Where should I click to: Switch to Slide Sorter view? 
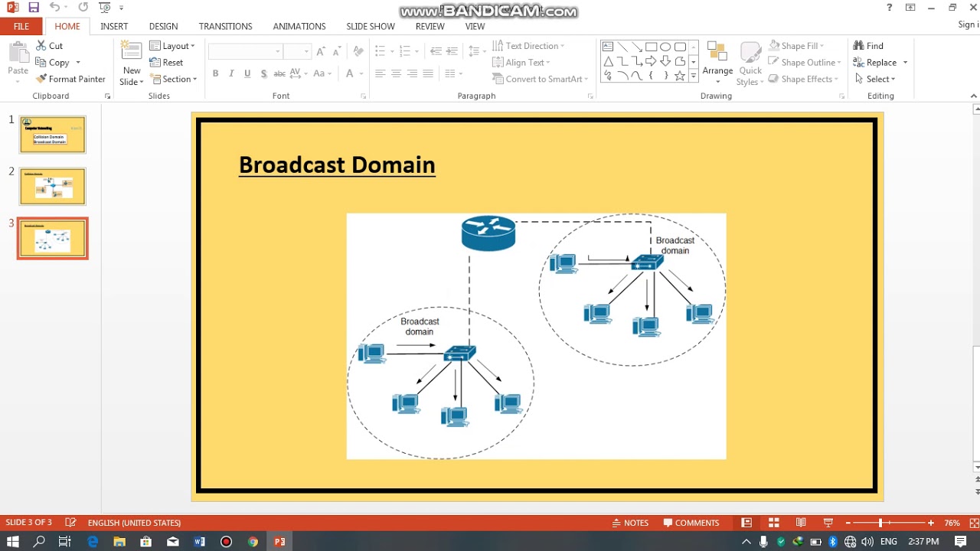[x=774, y=523]
